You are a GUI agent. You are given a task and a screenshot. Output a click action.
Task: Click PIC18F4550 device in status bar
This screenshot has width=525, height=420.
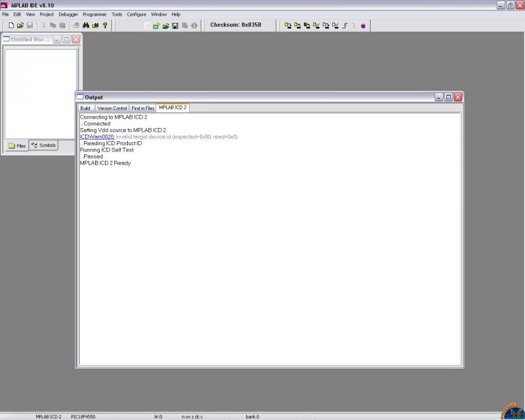83,417
